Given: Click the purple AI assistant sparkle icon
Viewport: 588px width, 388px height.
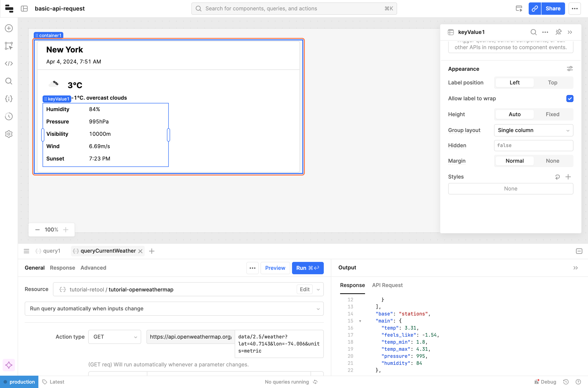Looking at the screenshot, I should pyautogui.click(x=9, y=365).
